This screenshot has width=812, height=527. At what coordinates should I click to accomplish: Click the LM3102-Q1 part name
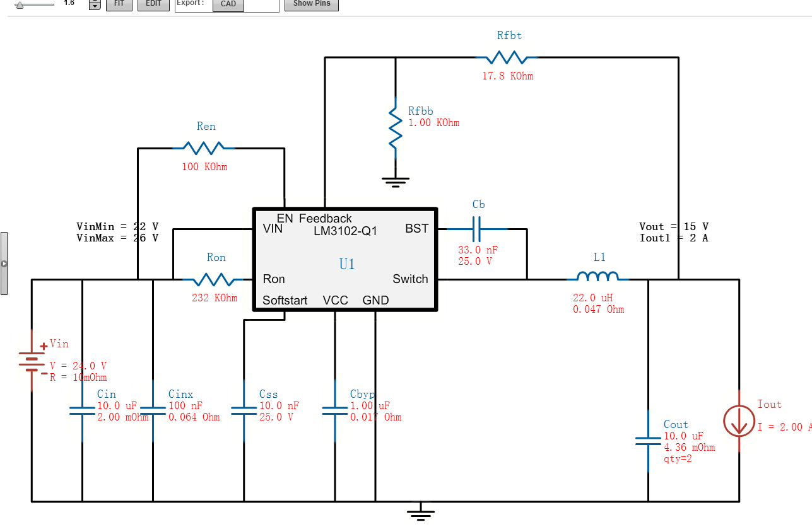pos(345,231)
